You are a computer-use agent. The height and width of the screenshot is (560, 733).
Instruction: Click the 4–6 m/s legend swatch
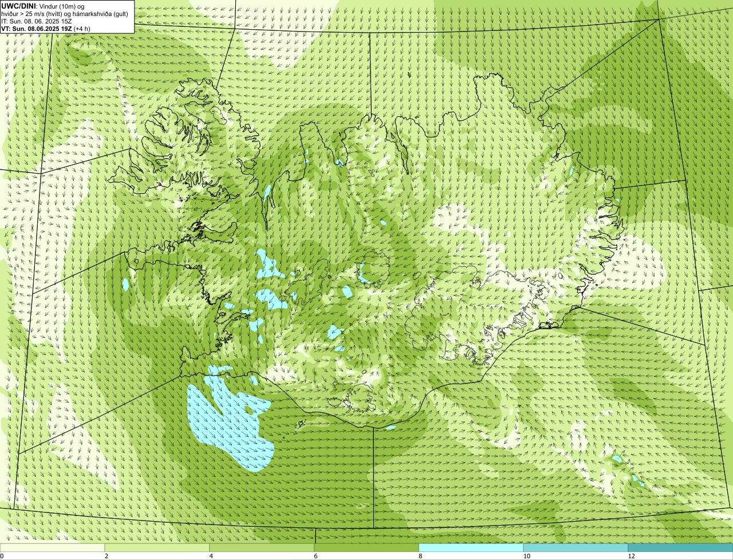click(262, 547)
